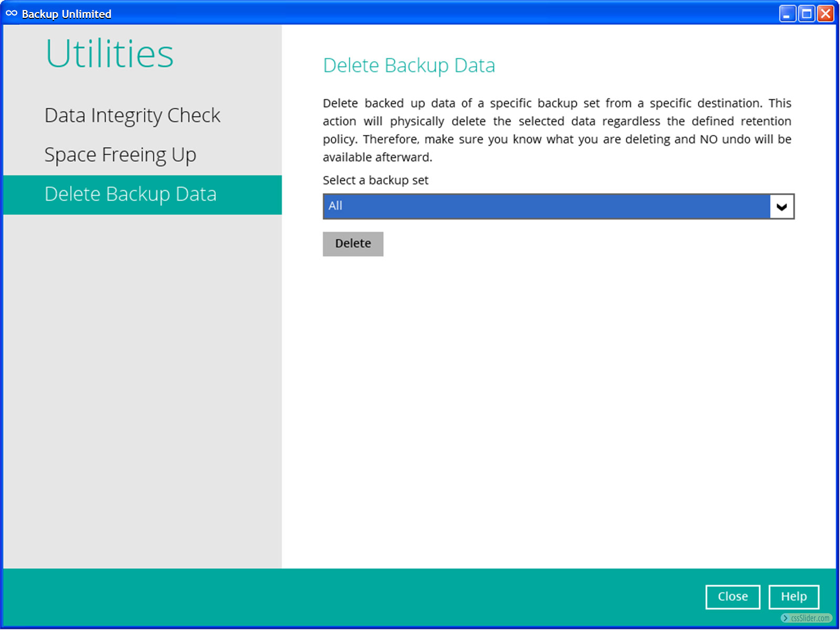Maximize the Backup Unlimited window

[806, 14]
